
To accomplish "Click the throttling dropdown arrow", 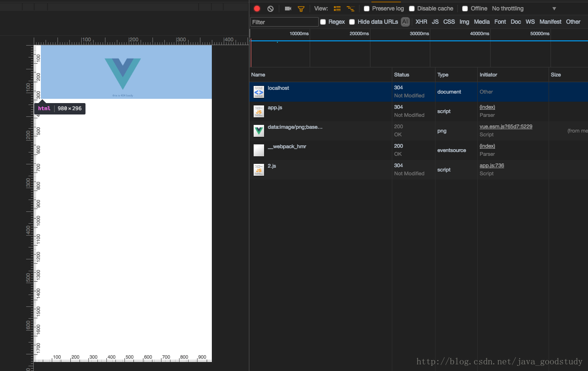I will (x=554, y=9).
